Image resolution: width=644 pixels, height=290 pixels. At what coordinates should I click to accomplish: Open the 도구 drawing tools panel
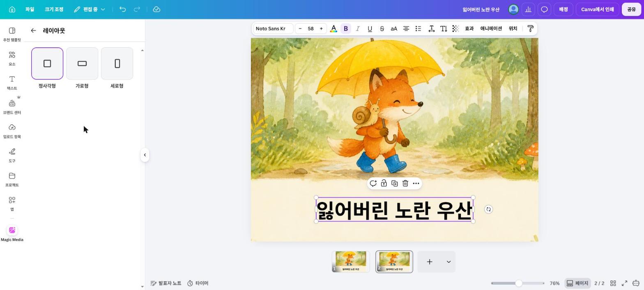coord(12,155)
